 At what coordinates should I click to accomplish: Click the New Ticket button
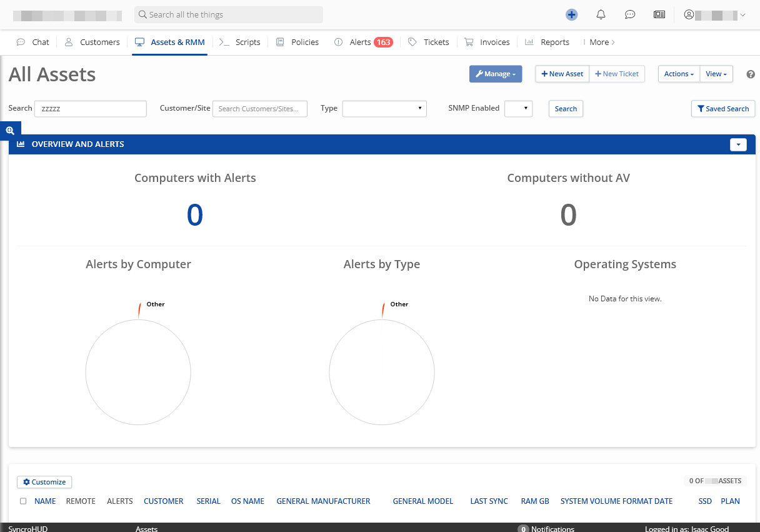[617, 74]
